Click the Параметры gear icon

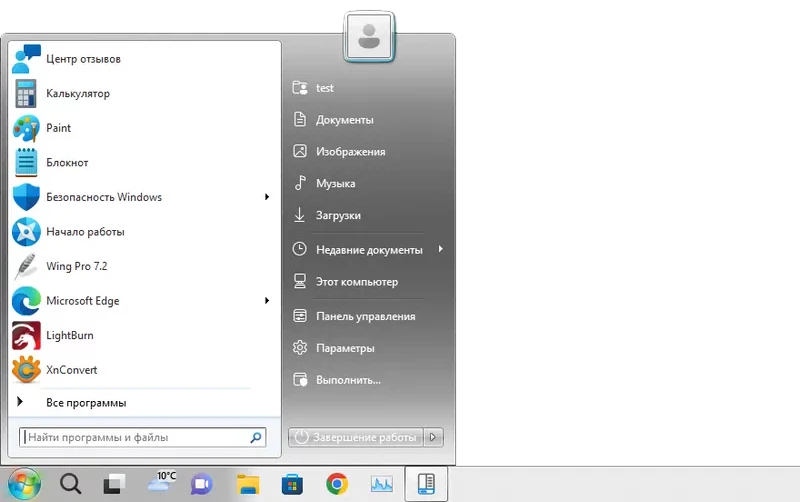[x=300, y=348]
